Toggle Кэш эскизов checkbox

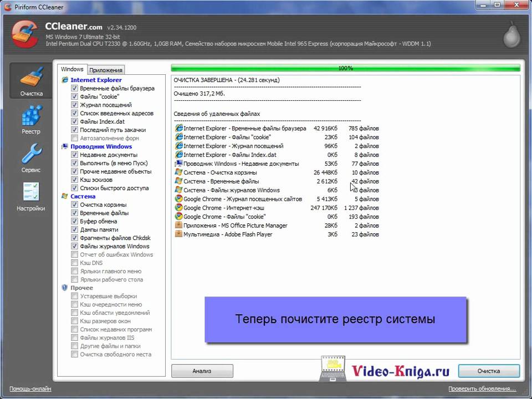coord(74,180)
